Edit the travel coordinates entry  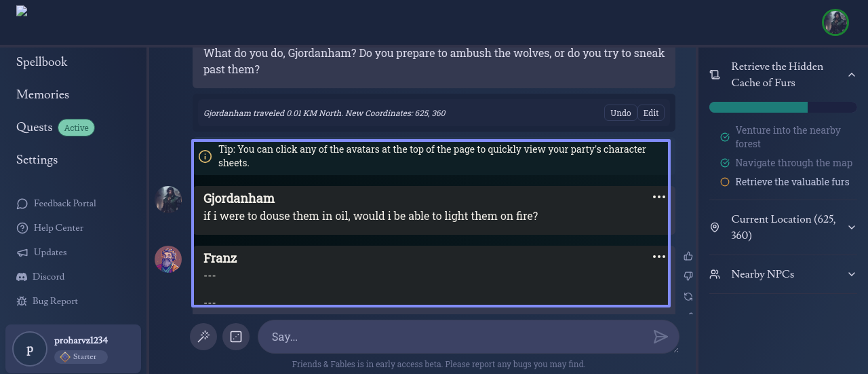(651, 113)
